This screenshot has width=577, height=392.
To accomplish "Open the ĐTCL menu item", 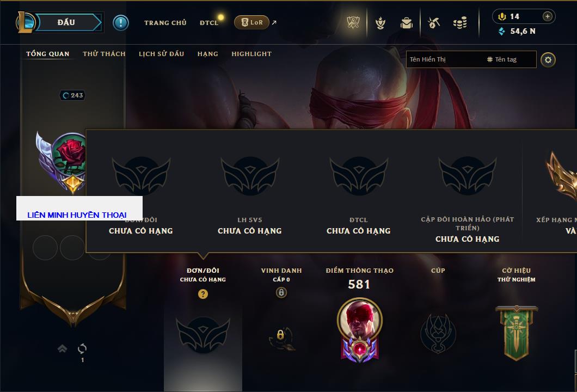I will [x=209, y=23].
